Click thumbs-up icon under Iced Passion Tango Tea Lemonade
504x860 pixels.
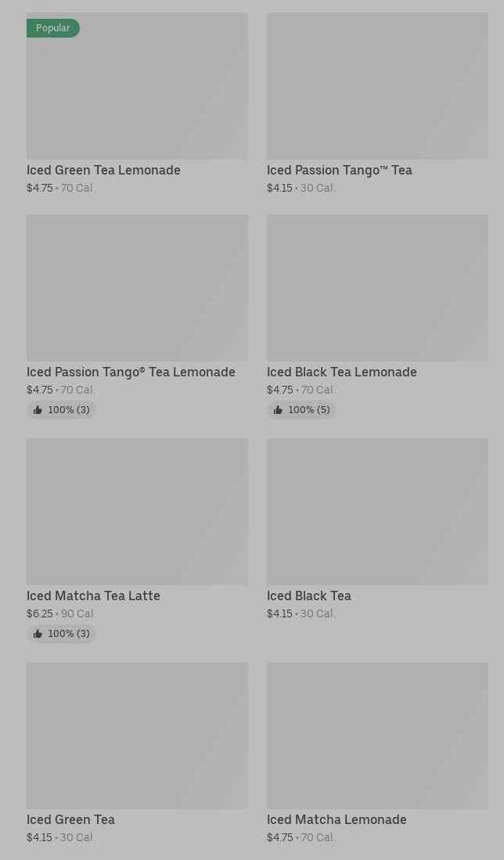pos(38,410)
